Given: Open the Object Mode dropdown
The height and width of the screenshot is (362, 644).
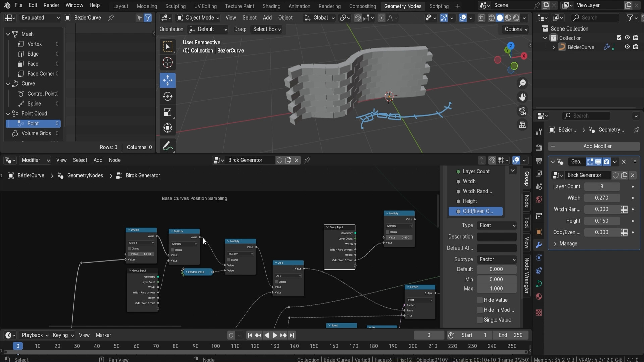Looking at the screenshot, I should click(197, 18).
